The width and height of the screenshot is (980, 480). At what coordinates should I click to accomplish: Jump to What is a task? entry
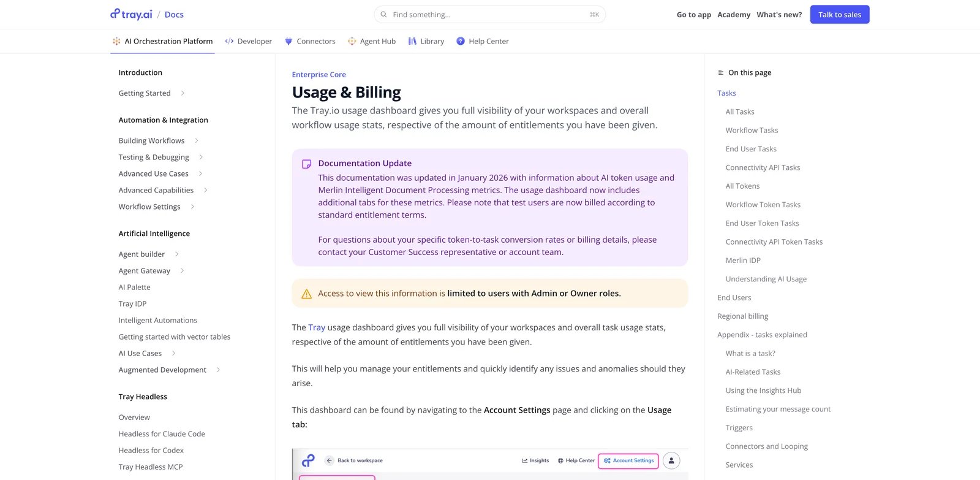(x=750, y=354)
